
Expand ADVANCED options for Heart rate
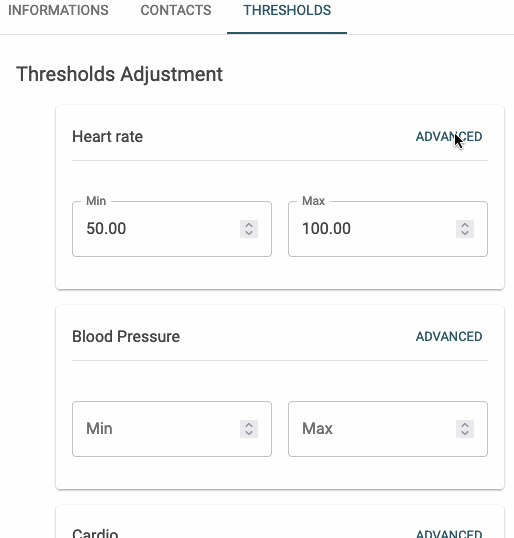449,137
